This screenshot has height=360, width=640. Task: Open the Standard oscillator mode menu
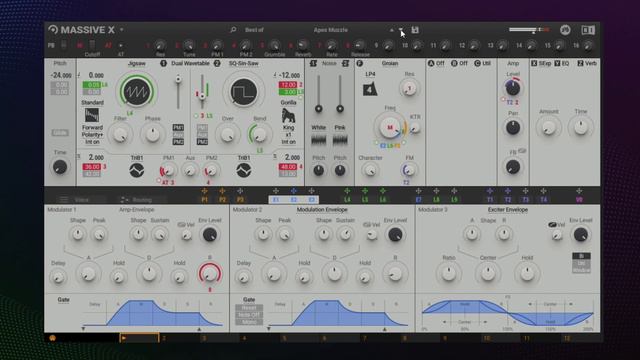(x=92, y=102)
